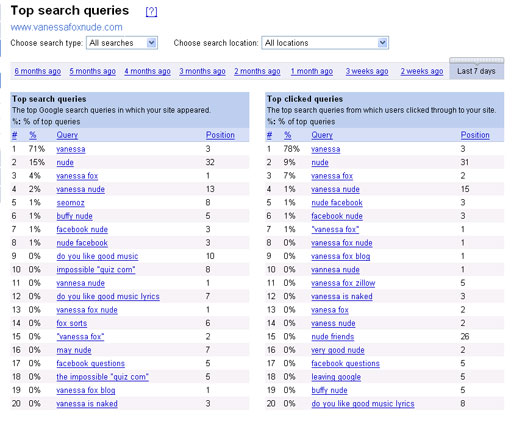Sort top clicked queries by # column
525x424 pixels.
coord(269,135)
